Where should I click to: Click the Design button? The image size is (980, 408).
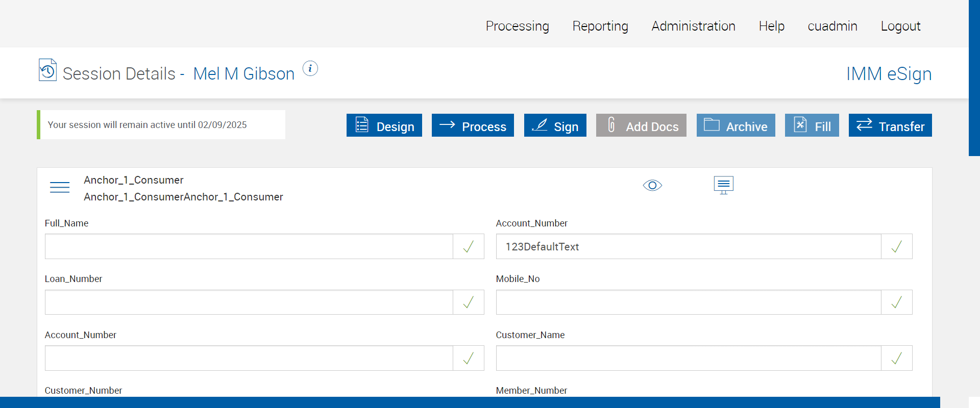[384, 125]
